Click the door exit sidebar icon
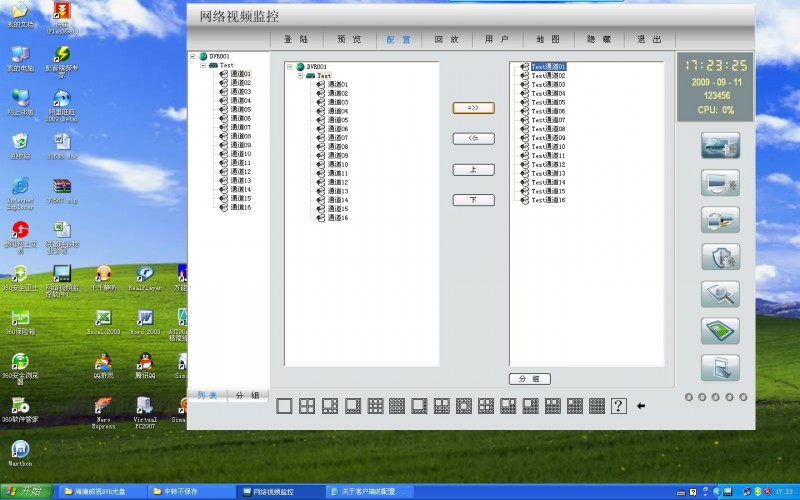 point(720,368)
